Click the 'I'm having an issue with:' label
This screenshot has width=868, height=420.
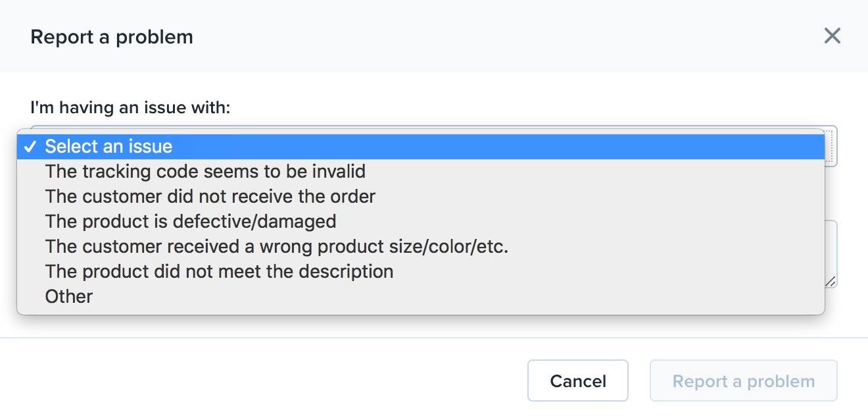(x=130, y=107)
